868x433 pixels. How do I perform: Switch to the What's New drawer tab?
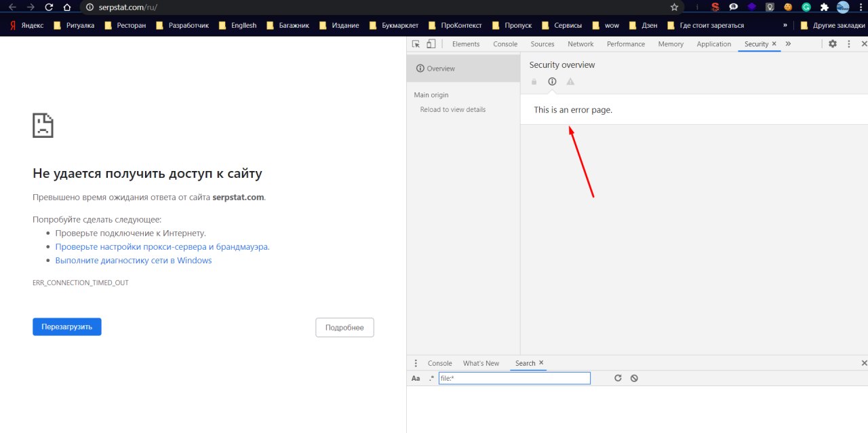(481, 363)
